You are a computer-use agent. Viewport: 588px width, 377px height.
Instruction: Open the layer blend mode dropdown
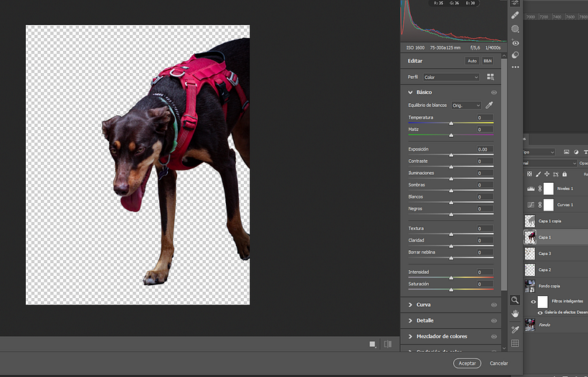coord(550,163)
